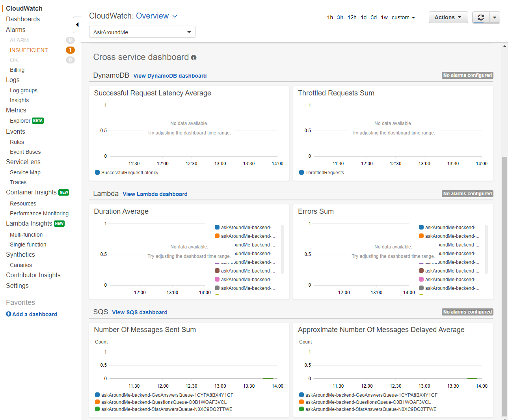This screenshot has height=420, width=508.
Task: Click the orange QuestionsQueue legend color swatch
Action: point(97,402)
